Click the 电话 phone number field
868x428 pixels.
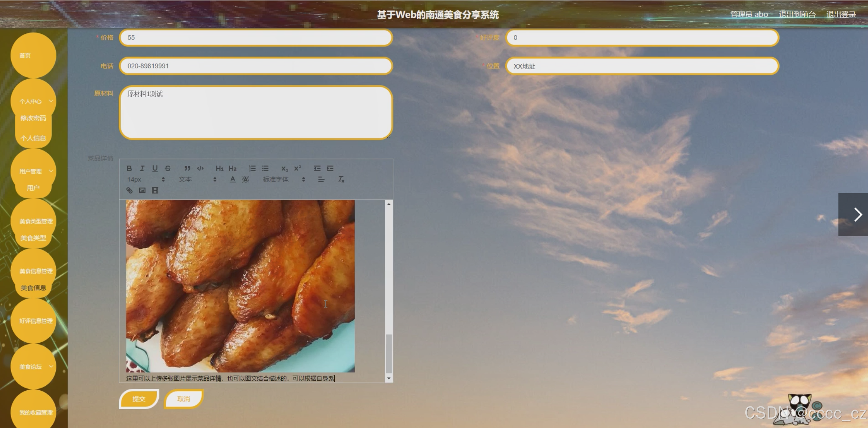(x=256, y=66)
